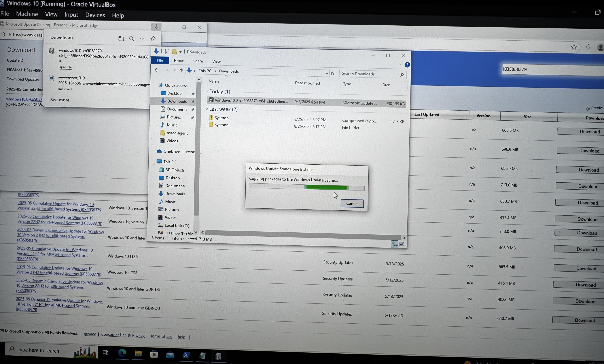The height and width of the screenshot is (364, 604).
Task: Switch Explorer to large thumbnails view
Action: tap(402, 244)
